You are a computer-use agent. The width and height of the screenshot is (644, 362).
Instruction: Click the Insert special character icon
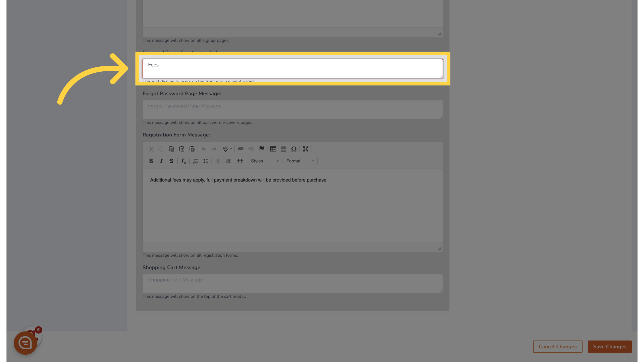tap(294, 149)
